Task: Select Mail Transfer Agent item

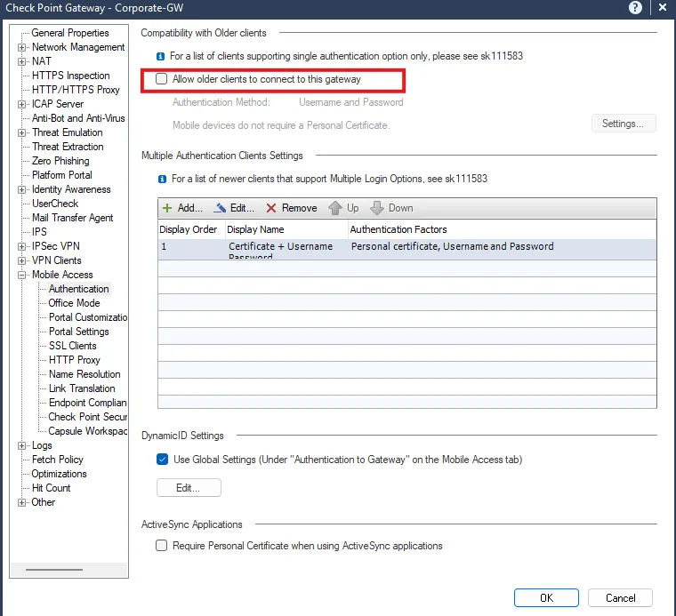Action: [72, 218]
